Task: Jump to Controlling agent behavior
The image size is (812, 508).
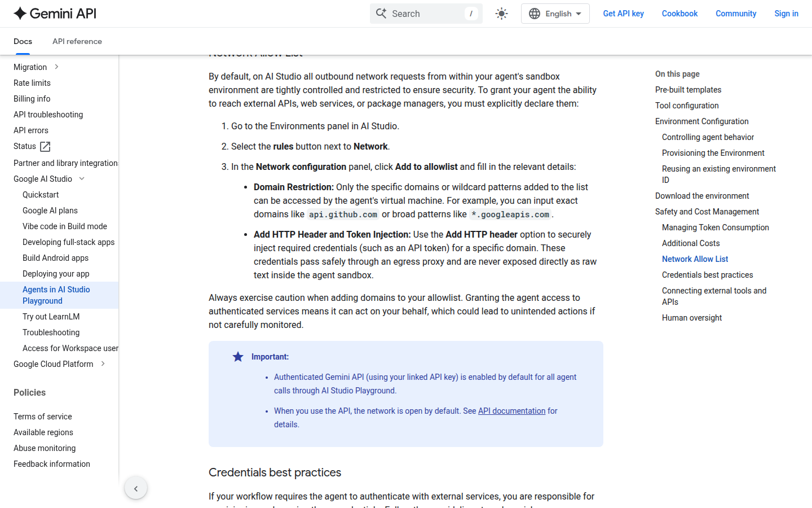Action: 708,137
